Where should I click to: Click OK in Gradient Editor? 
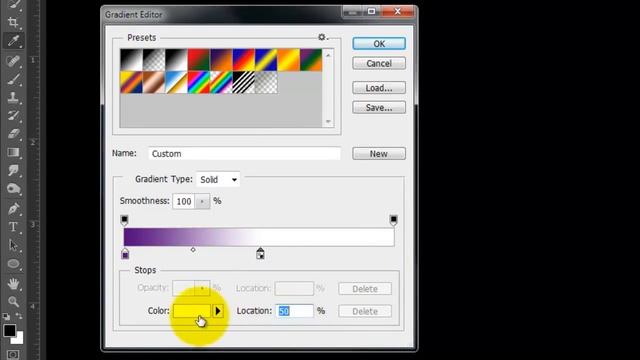[379, 44]
